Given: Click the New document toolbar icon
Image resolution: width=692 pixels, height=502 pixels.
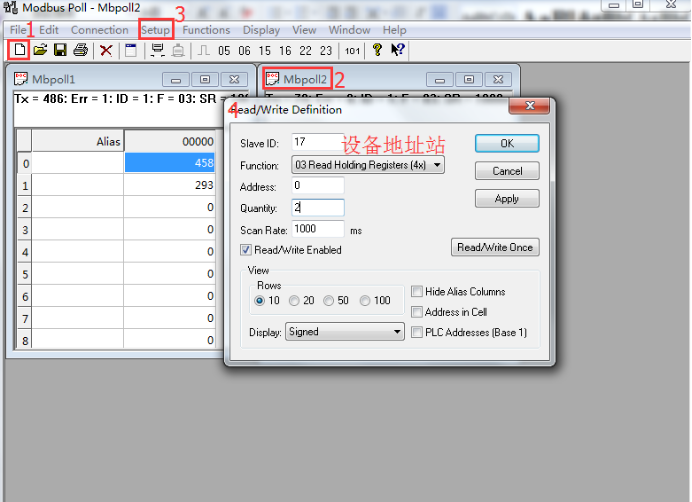Looking at the screenshot, I should pos(18,50).
